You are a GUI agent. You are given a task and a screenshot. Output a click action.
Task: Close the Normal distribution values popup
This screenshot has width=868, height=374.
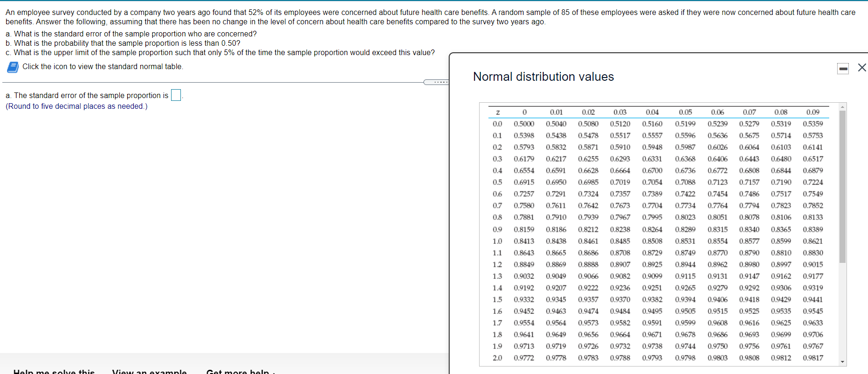[x=862, y=68]
